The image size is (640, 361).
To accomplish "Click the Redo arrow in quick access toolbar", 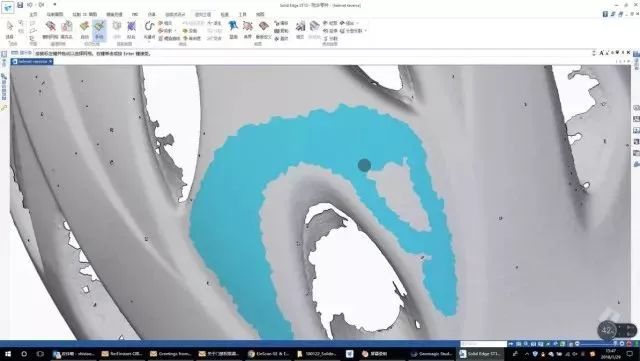I will [x=41, y=5].
